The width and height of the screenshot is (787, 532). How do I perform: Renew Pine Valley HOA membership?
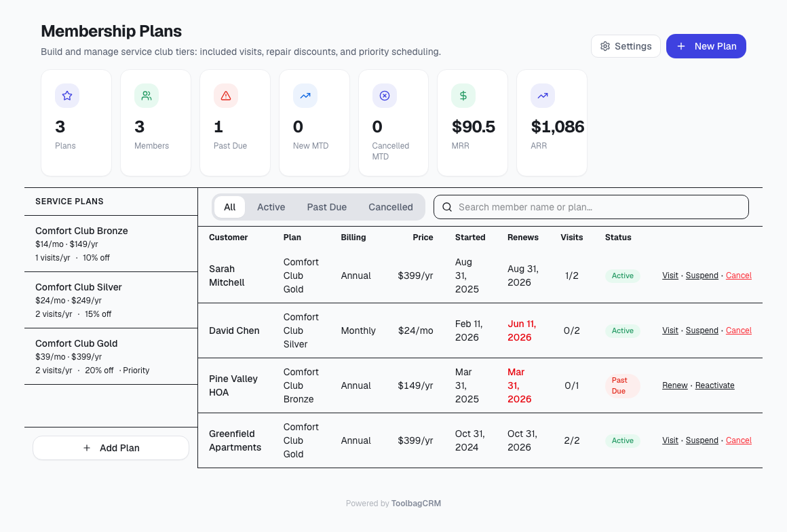[674, 385]
